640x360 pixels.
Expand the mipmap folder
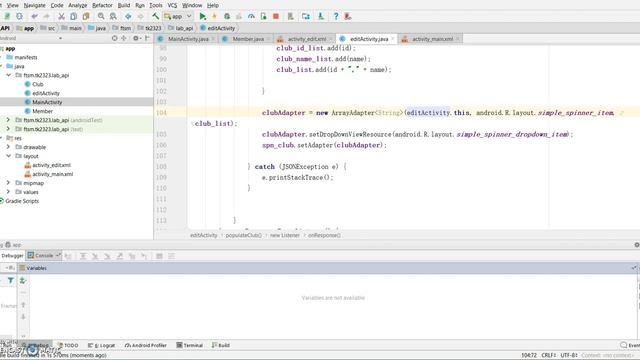9,183
